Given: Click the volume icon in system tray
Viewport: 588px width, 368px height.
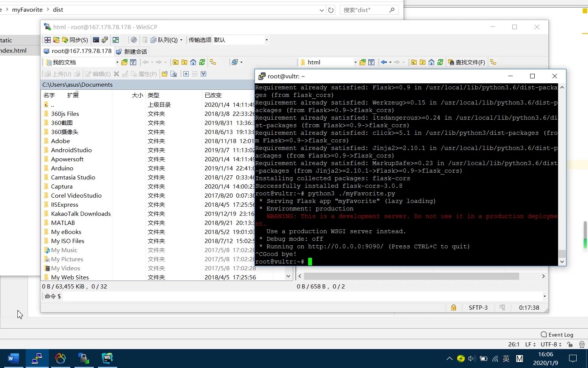Looking at the screenshot, I should (x=472, y=359).
